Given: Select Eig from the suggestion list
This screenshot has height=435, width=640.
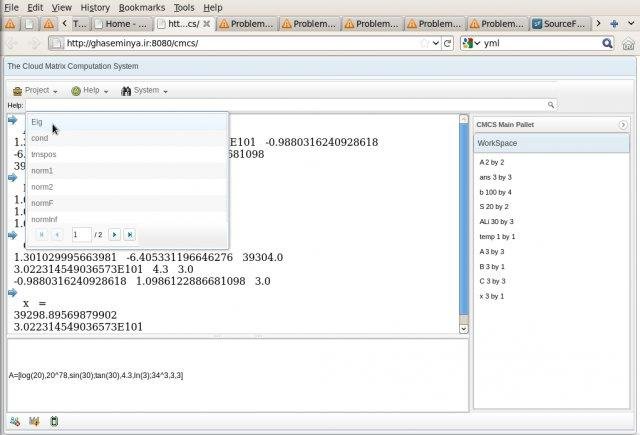Looking at the screenshot, I should (127, 122).
